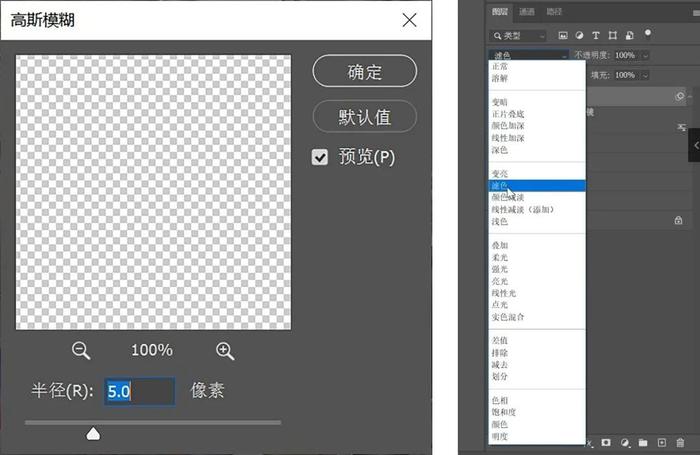
Task: Select 柔光 blend mode
Action: [500, 258]
